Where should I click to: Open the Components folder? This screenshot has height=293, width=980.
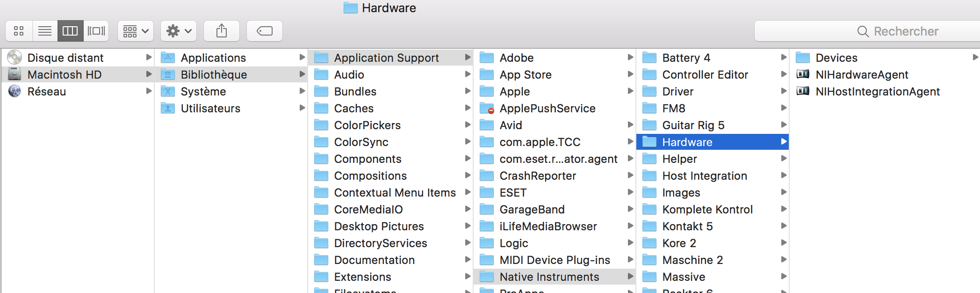click(391, 159)
